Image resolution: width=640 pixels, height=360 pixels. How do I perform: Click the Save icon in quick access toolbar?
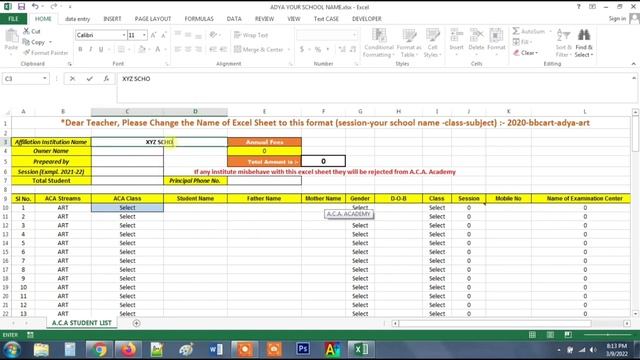pos(21,7)
